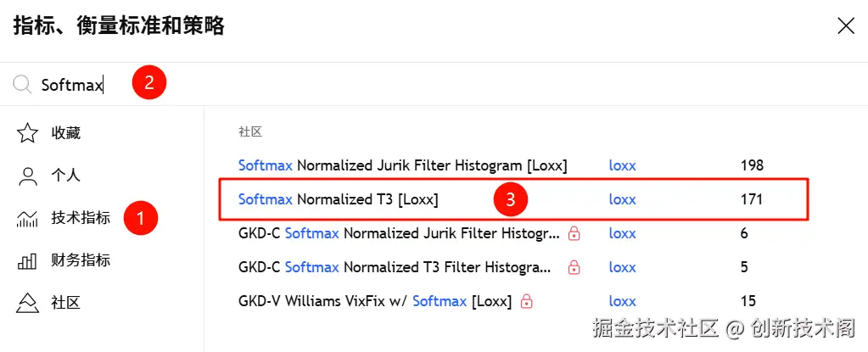Click in the Softmax search input field
This screenshot has width=868, height=352.
(255, 84)
